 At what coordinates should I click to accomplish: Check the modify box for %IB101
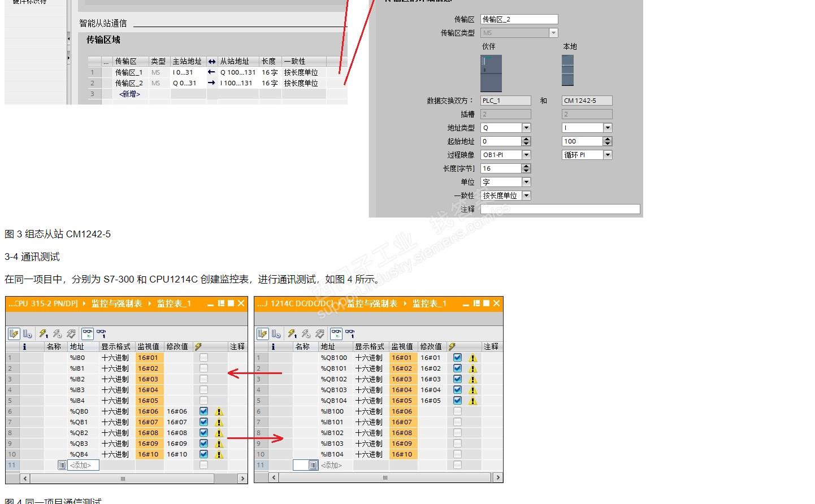(x=457, y=422)
